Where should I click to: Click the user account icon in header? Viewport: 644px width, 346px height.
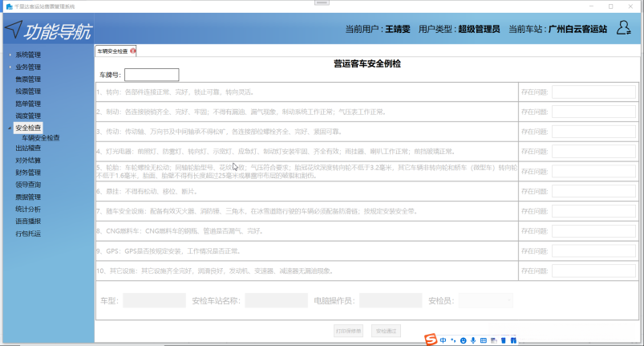point(623,28)
